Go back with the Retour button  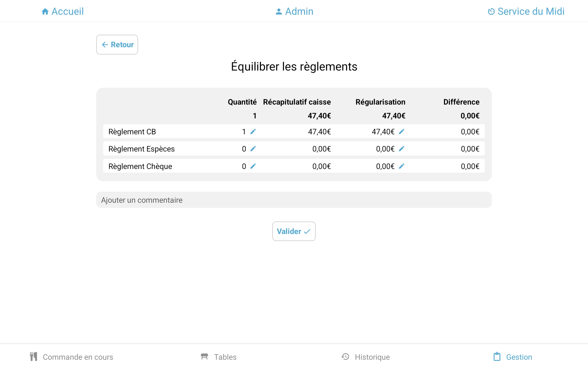coord(117,45)
